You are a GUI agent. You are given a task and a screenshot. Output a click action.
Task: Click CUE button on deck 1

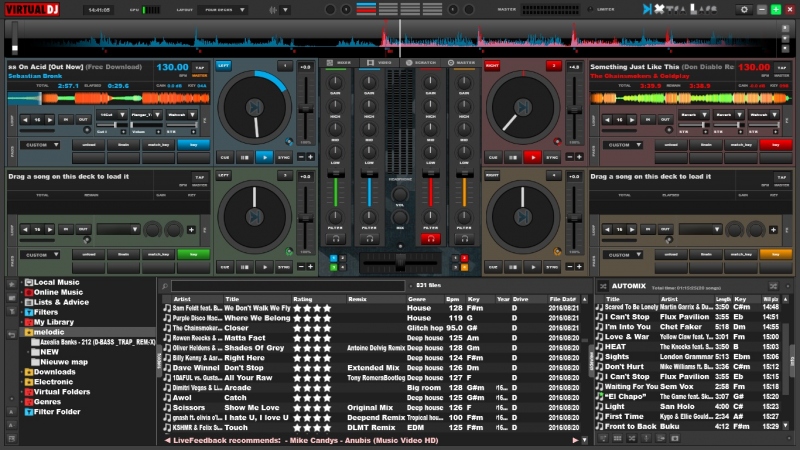point(225,158)
